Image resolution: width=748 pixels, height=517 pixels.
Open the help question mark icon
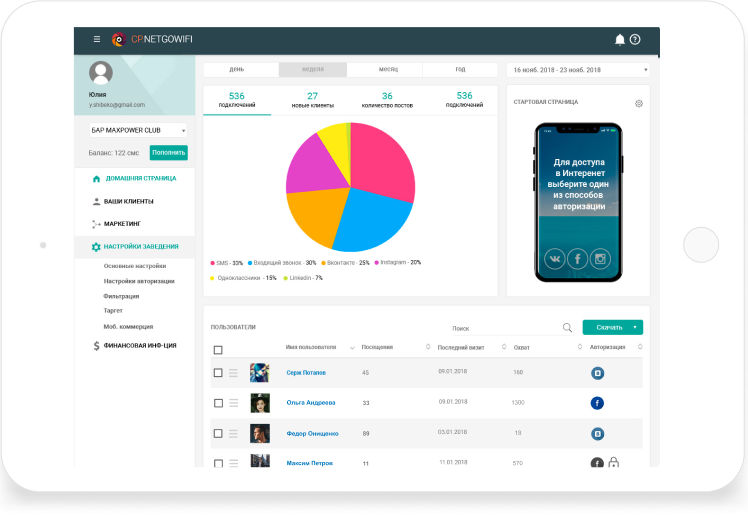(635, 39)
